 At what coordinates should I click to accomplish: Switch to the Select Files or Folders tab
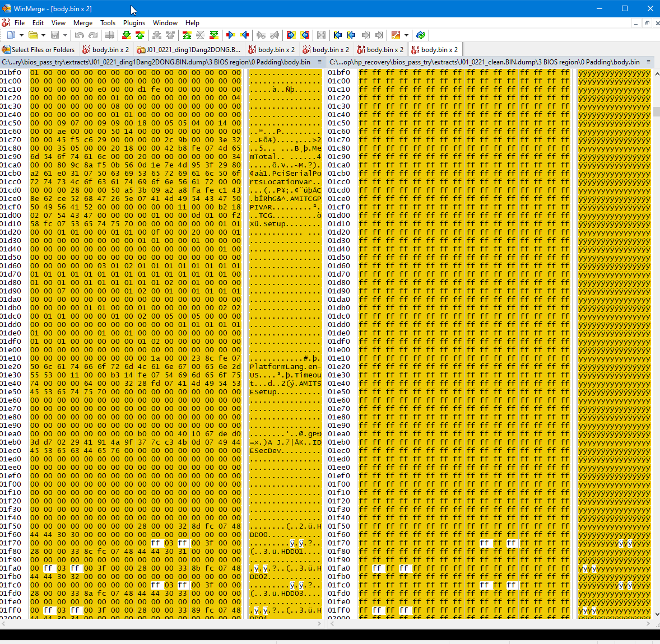(38, 50)
